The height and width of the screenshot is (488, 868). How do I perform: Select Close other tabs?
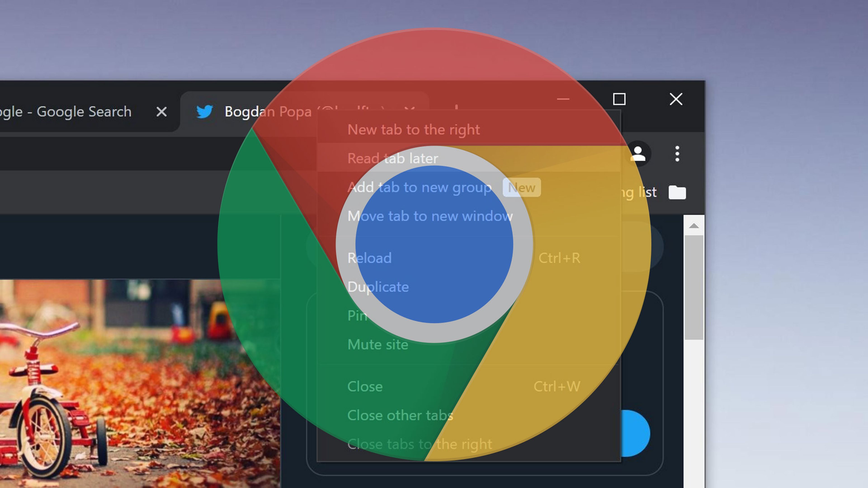[400, 415]
